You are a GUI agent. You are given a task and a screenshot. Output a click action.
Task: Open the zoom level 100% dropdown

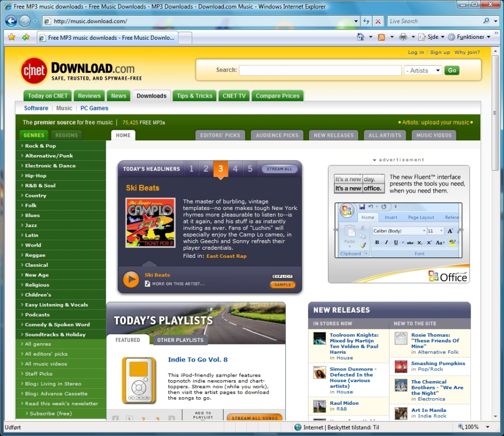(487, 427)
